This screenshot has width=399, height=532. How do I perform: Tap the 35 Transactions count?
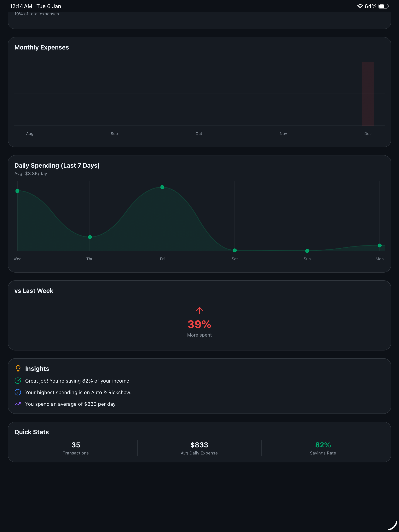click(x=76, y=445)
